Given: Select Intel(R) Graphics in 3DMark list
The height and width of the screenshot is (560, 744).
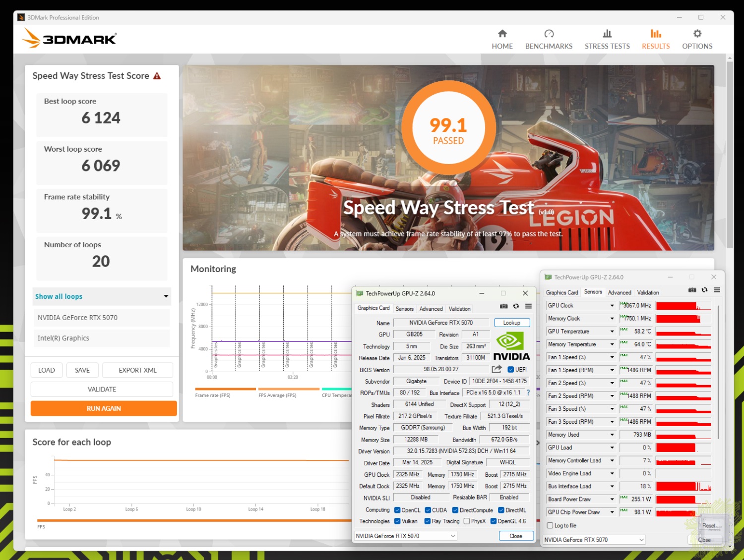Looking at the screenshot, I should pyautogui.click(x=102, y=338).
